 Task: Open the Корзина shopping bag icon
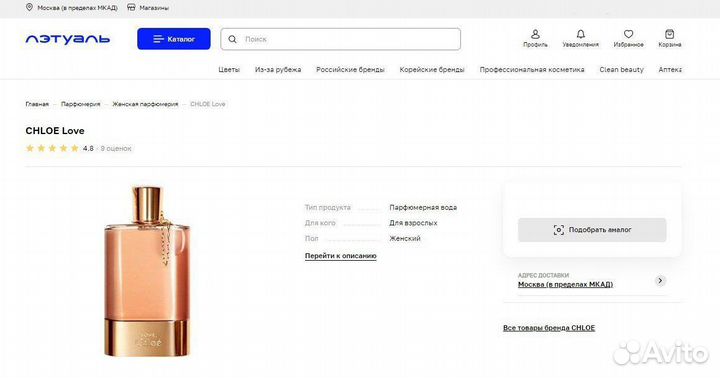coord(669,34)
